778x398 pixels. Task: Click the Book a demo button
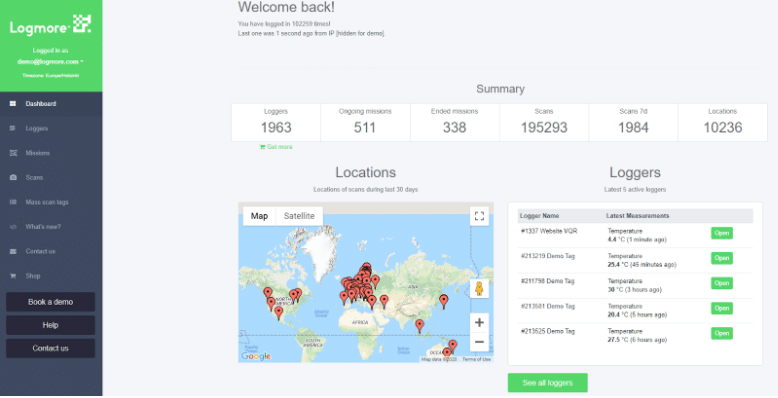coord(50,302)
